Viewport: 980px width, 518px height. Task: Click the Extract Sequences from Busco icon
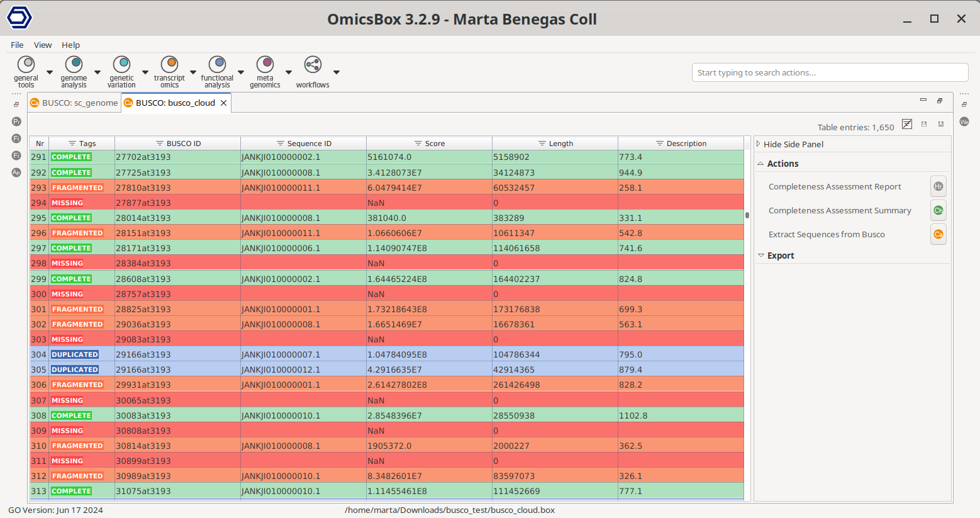tap(938, 235)
